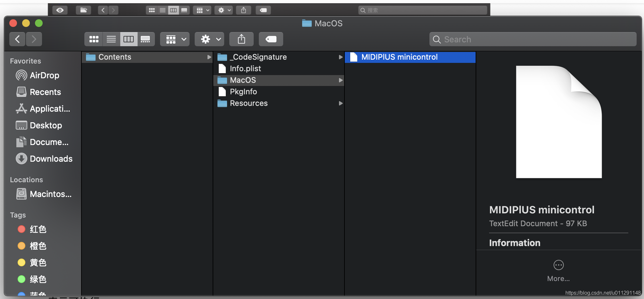Expand the Contents folder arrow
Viewport: 644px width, 299px height.
(209, 57)
